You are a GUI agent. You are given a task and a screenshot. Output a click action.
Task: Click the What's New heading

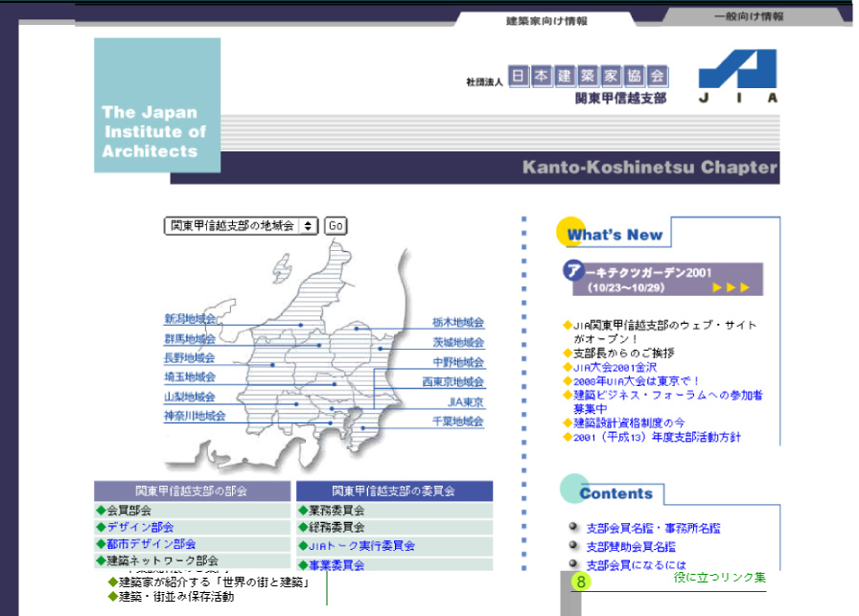615,235
